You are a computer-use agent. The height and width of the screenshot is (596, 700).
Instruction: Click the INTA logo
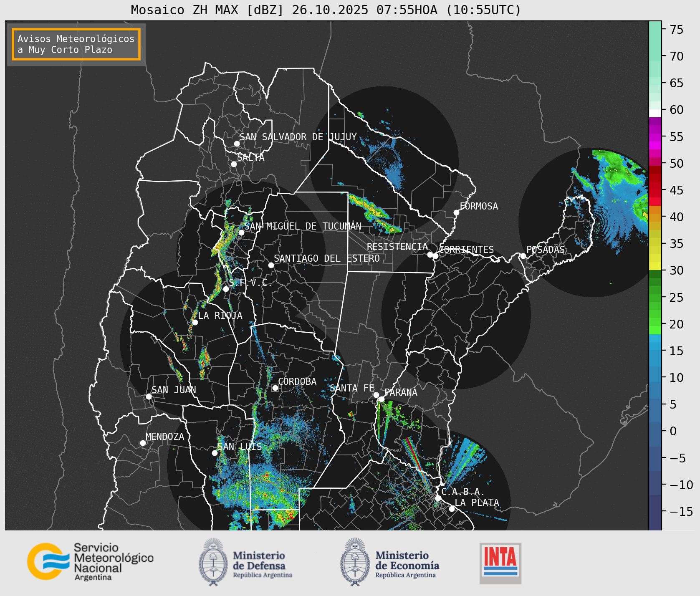click(x=500, y=563)
